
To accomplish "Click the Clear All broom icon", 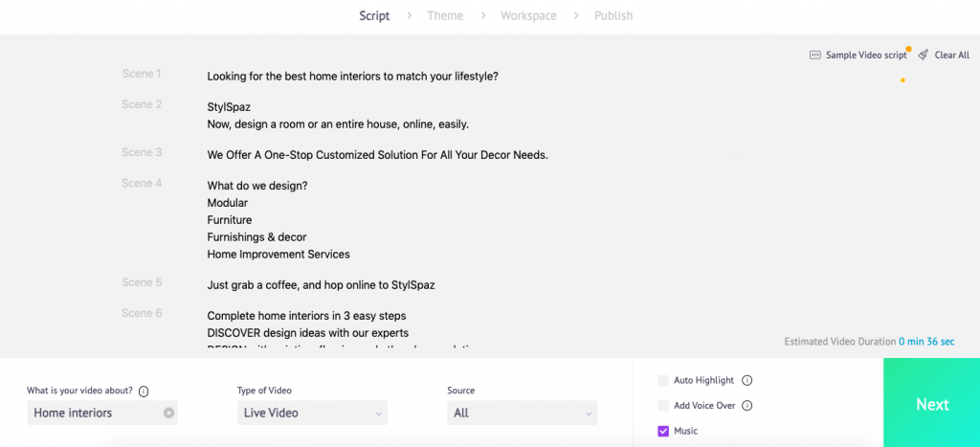I will [924, 55].
